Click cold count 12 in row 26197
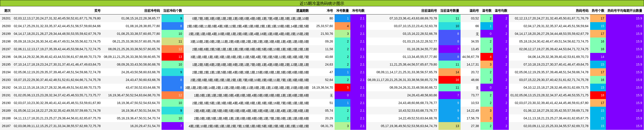 [x=173, y=49]
